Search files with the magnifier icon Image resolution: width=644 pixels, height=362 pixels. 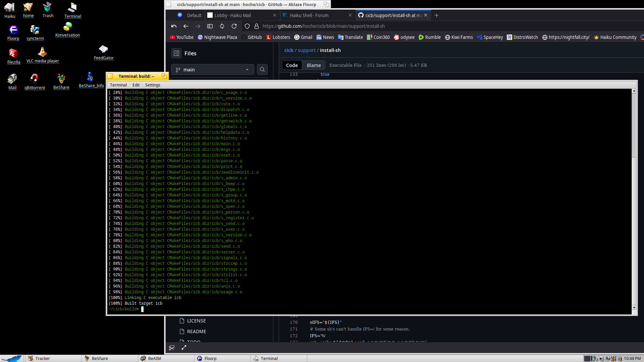(x=262, y=69)
